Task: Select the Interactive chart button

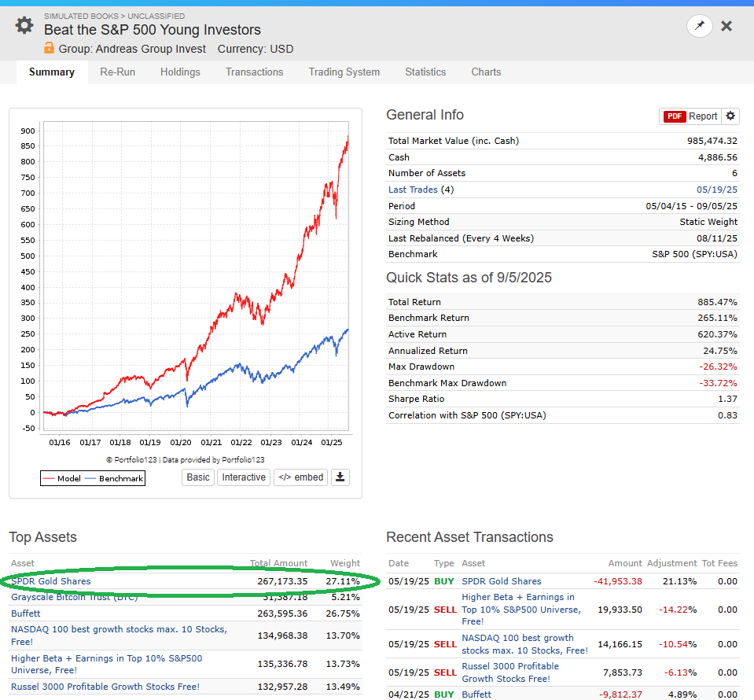Action: (244, 477)
